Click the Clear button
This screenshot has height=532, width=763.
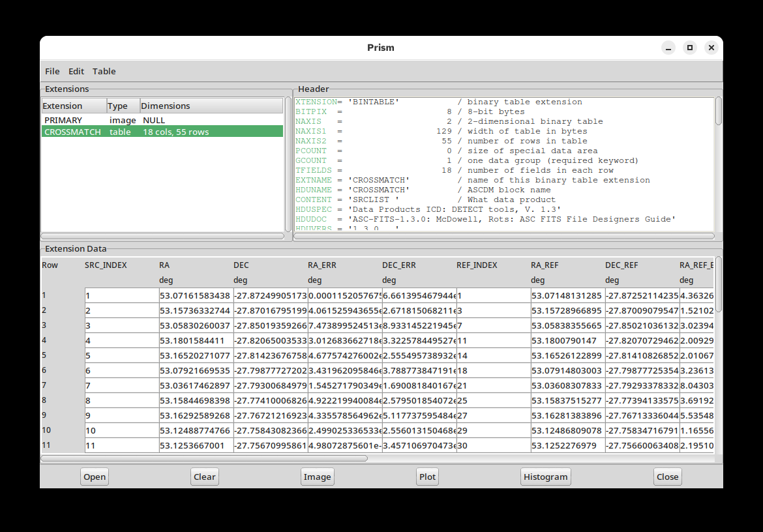pyautogui.click(x=204, y=477)
